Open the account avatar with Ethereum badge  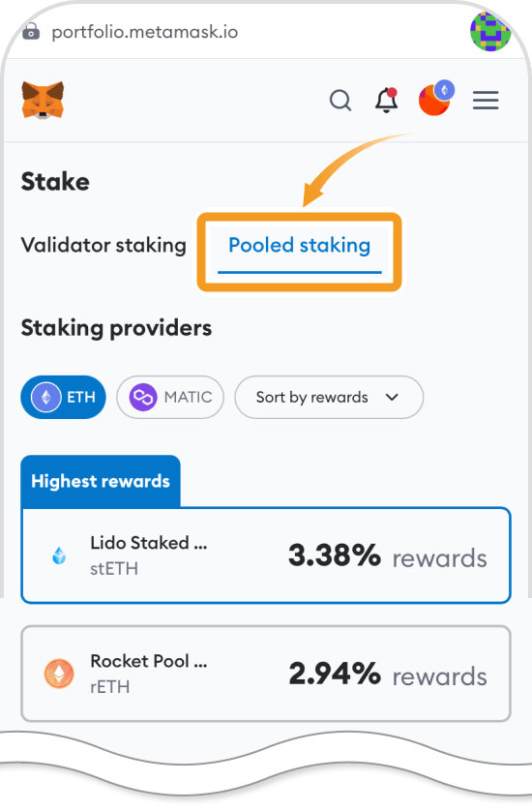(x=436, y=99)
